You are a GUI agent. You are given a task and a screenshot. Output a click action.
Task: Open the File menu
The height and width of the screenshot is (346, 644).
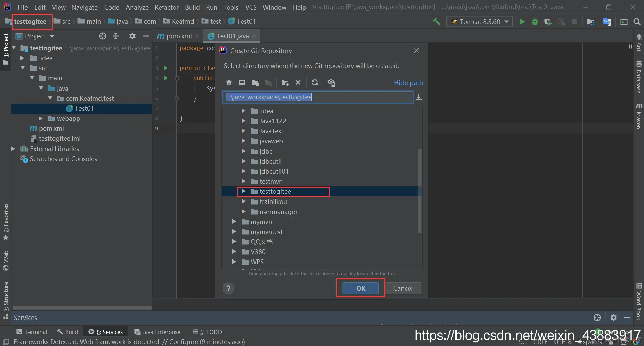pos(22,7)
